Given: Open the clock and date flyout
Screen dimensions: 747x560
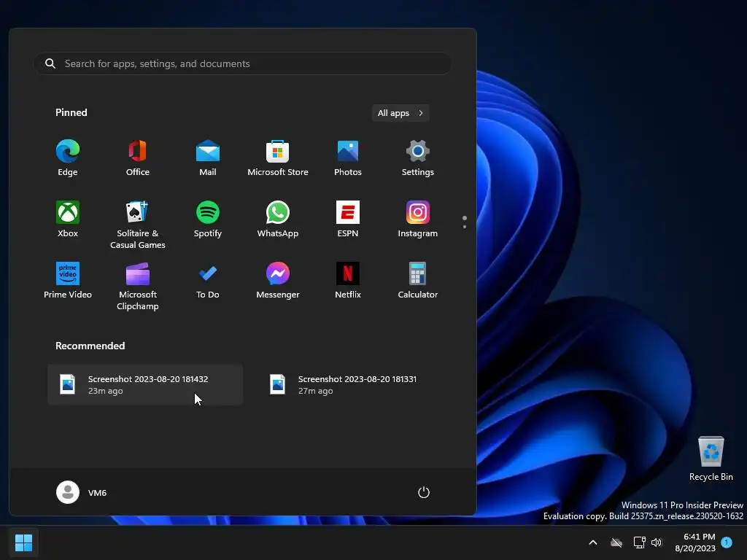Looking at the screenshot, I should pos(695,542).
